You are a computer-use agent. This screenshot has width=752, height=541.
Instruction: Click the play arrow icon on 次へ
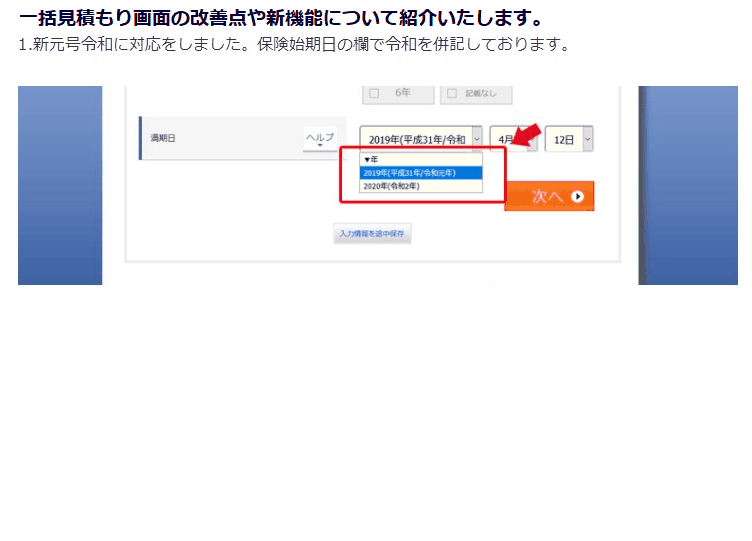(x=577, y=196)
